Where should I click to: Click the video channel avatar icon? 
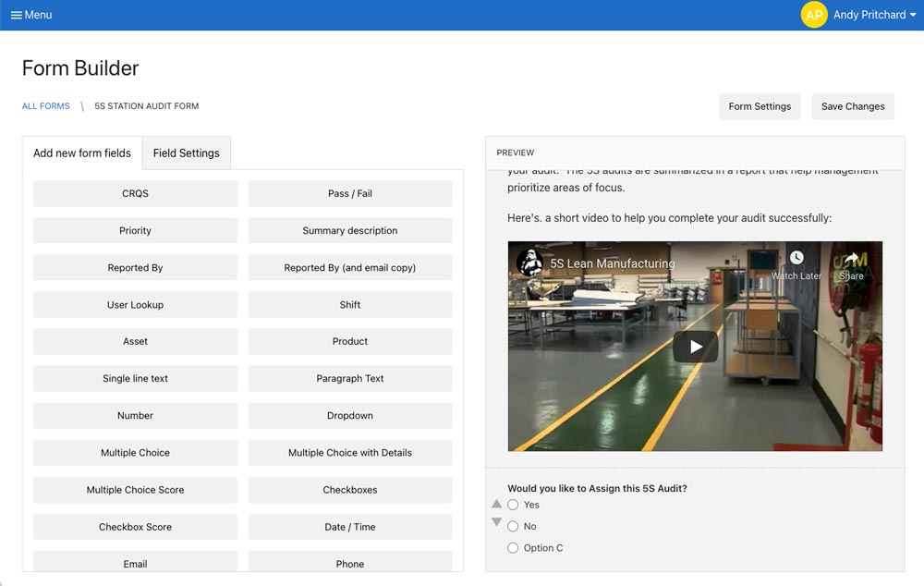tap(529, 262)
